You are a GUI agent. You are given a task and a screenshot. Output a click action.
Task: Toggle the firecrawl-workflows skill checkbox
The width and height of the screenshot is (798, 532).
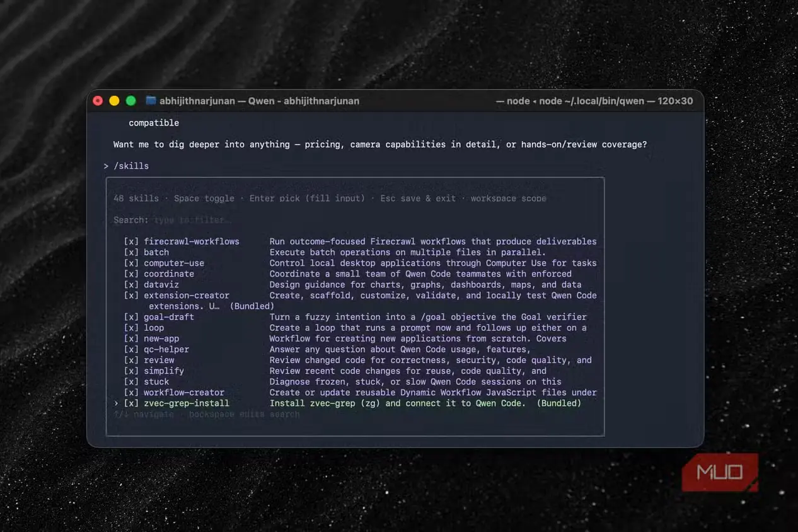pos(131,241)
